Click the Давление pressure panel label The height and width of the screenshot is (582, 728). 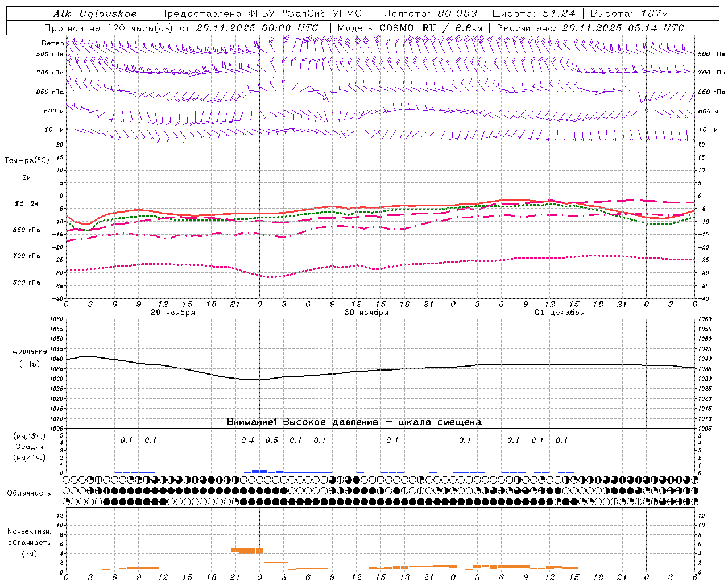click(x=30, y=351)
